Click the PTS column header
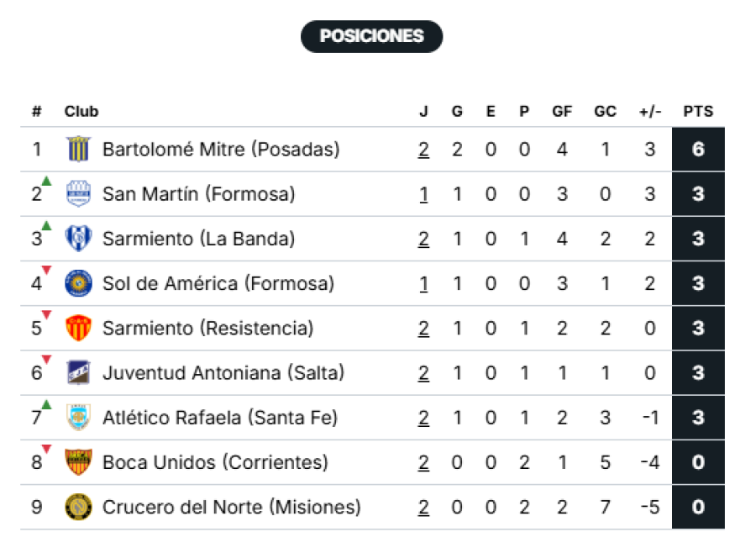The width and height of the screenshot is (756, 553). [697, 111]
